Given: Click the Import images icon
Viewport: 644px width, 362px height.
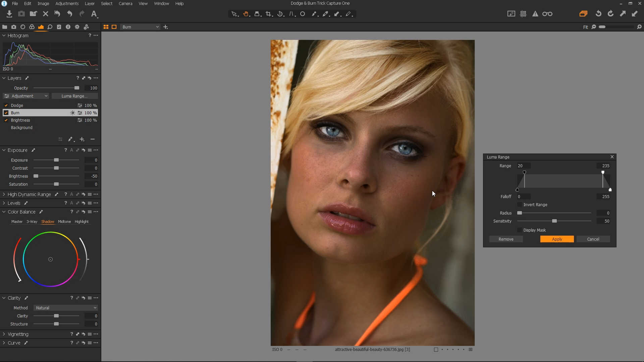Looking at the screenshot, I should click(x=9, y=14).
